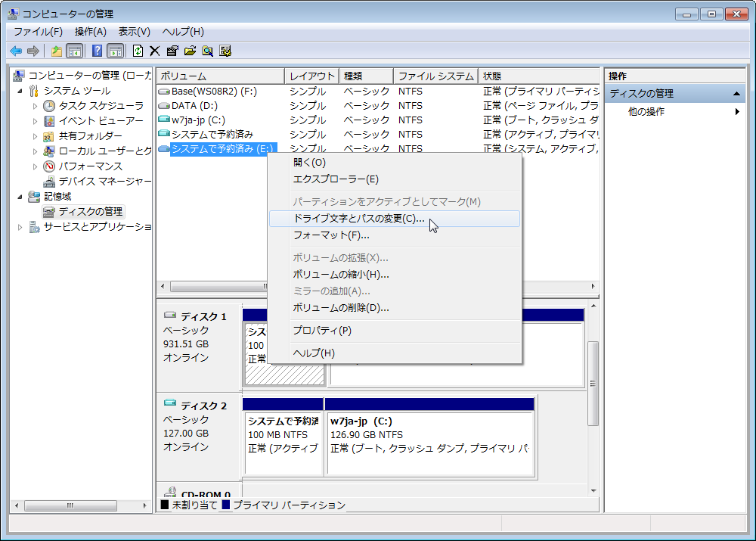Click the window title bar computer management icon
This screenshot has height=541, width=756.
pos(13,14)
